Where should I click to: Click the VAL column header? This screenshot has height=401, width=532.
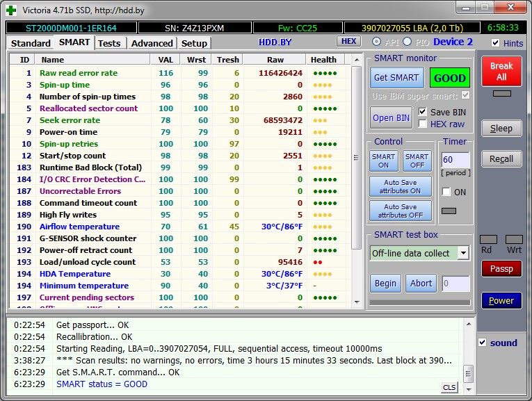(x=166, y=60)
